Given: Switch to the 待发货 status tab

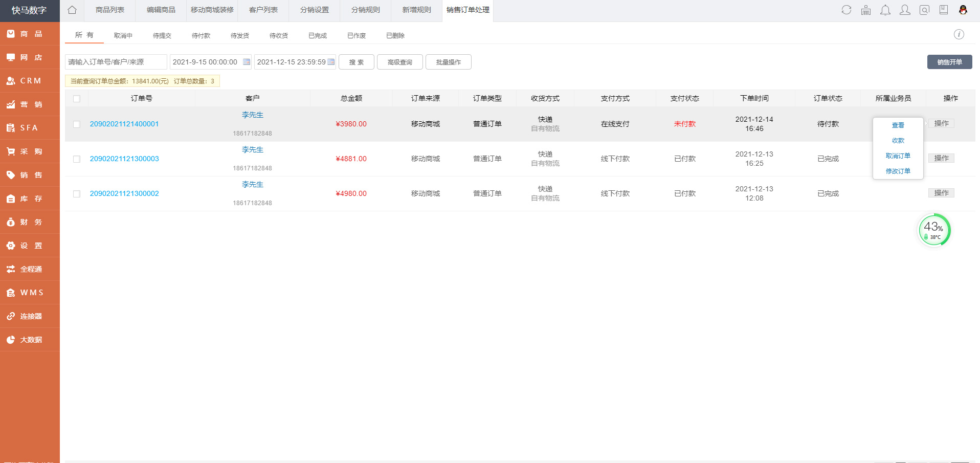Looking at the screenshot, I should pos(239,35).
